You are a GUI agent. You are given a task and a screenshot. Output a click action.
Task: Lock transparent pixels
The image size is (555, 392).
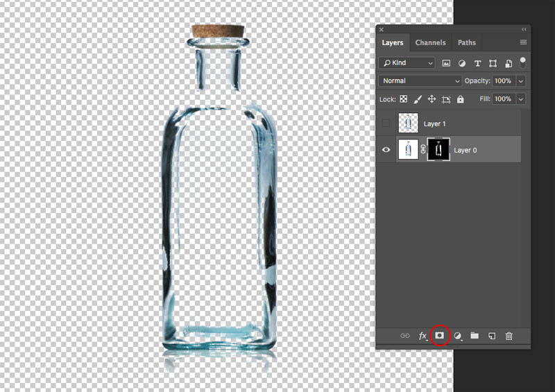pos(404,99)
